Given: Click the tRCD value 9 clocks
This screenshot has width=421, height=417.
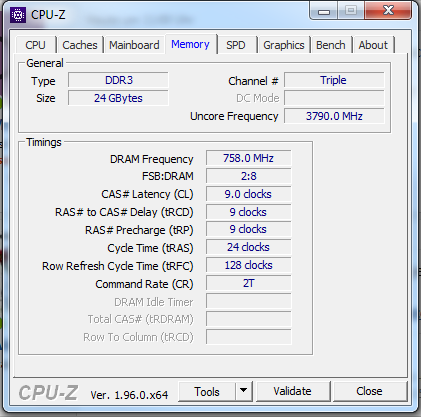Looking at the screenshot, I should [x=249, y=212].
